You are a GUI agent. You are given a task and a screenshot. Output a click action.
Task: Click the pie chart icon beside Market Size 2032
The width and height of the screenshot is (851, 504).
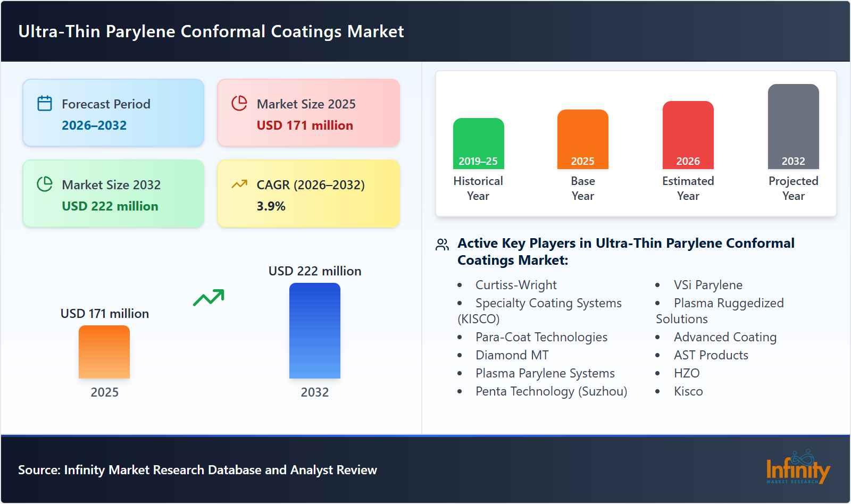(45, 184)
